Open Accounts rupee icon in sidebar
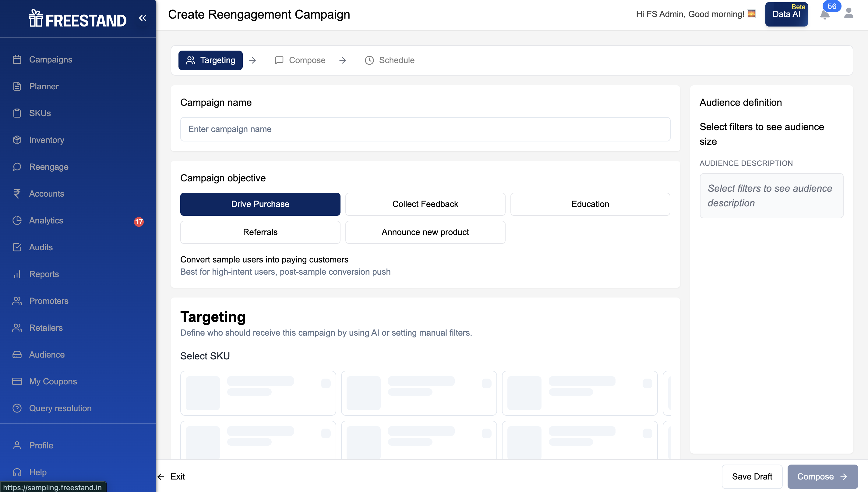868x492 pixels. coord(17,194)
